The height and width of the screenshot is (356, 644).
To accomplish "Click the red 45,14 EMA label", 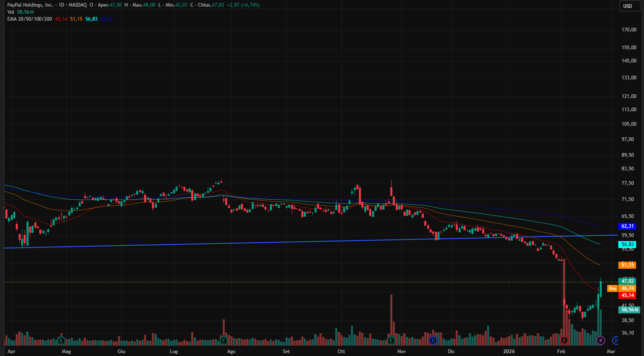I will click(x=627, y=295).
